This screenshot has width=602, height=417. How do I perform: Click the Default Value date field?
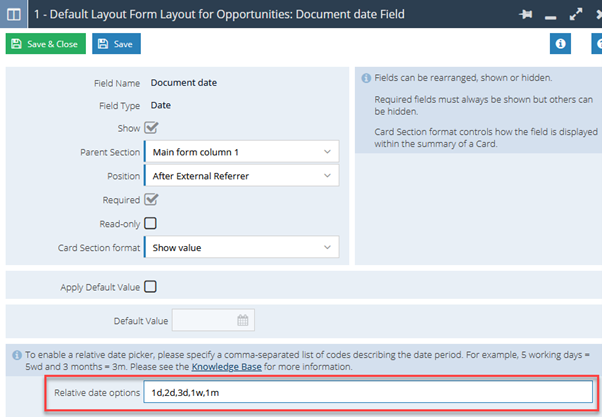(x=213, y=320)
